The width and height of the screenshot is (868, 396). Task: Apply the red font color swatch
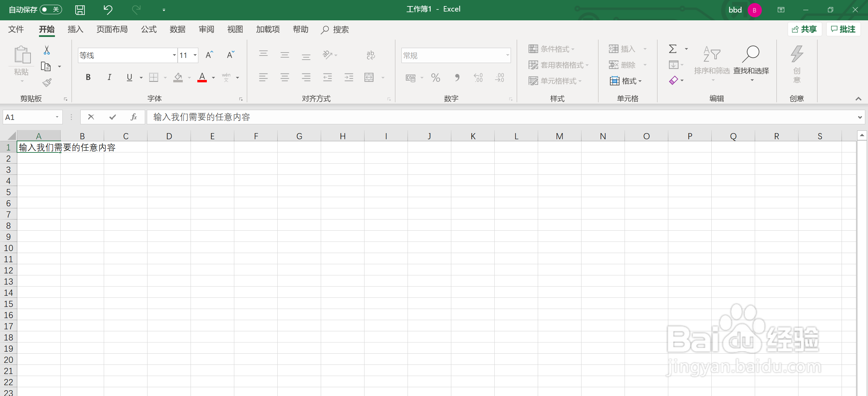(x=202, y=78)
